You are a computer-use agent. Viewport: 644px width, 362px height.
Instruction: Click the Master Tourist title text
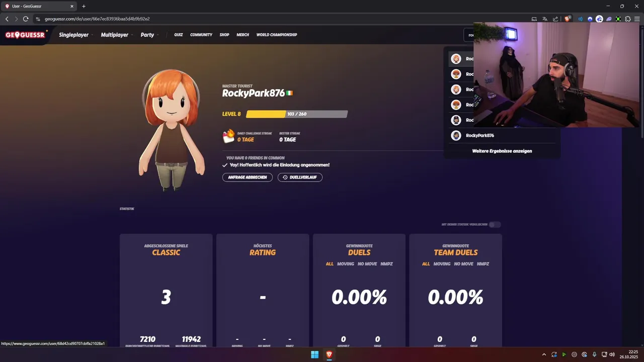(x=237, y=86)
